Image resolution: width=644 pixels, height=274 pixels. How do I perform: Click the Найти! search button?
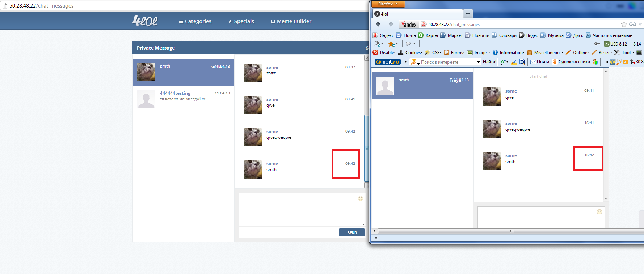pos(489,62)
